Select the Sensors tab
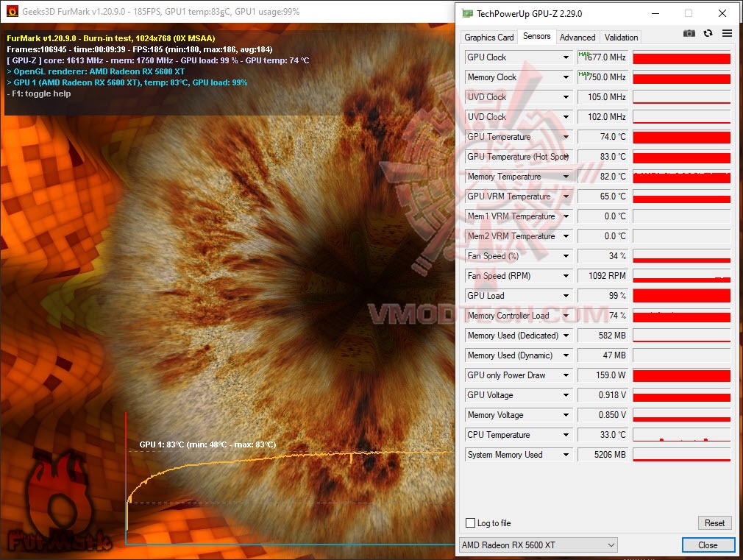Viewport: 743px width, 560px height. pyautogui.click(x=536, y=36)
